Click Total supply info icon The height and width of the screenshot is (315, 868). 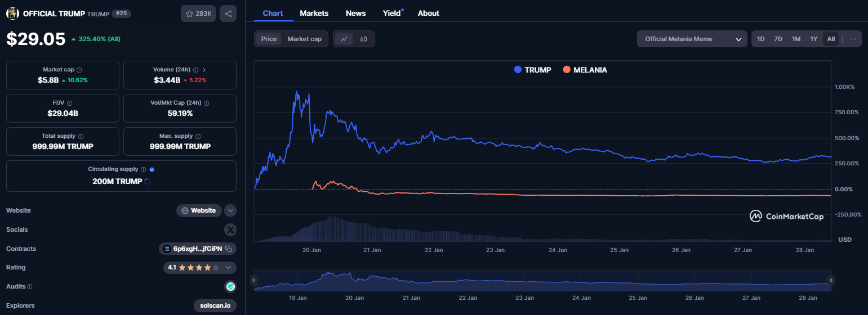click(81, 136)
